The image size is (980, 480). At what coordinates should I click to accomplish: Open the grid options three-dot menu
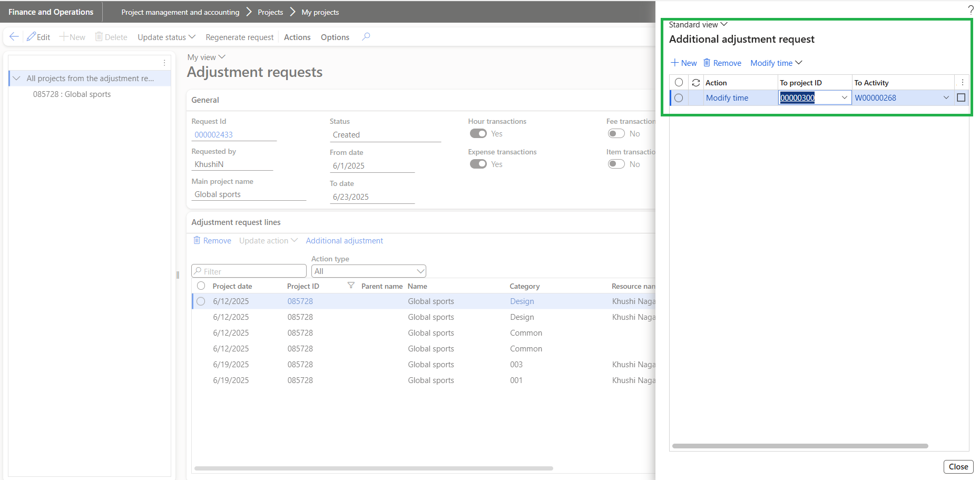tap(962, 83)
